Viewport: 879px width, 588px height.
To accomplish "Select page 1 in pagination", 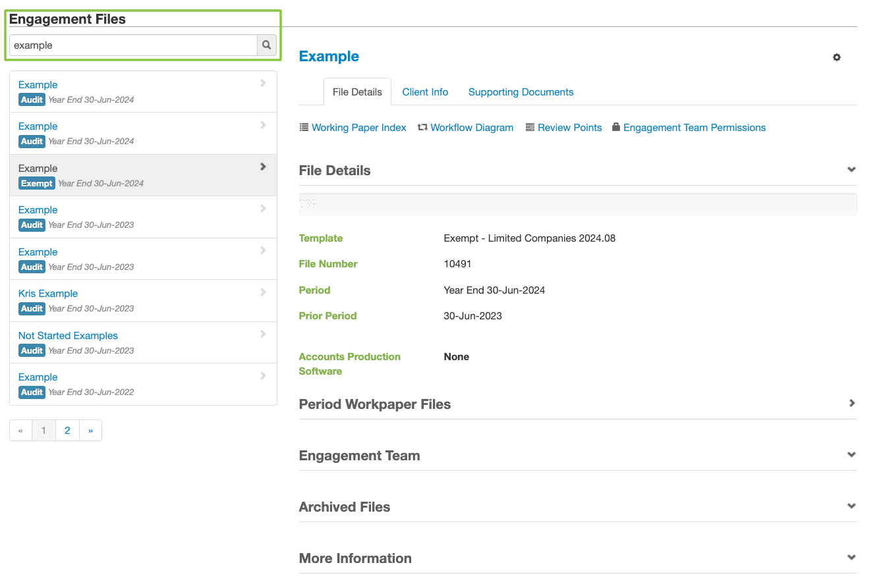I will pos(43,431).
